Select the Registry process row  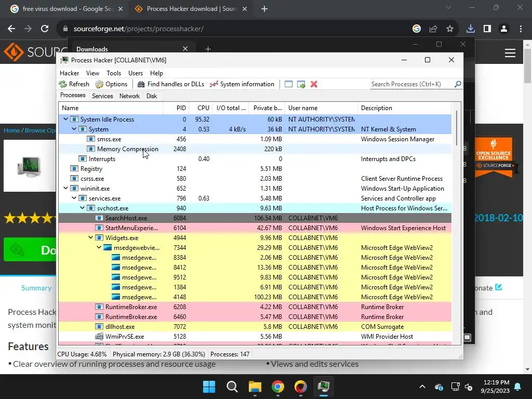pos(255,169)
